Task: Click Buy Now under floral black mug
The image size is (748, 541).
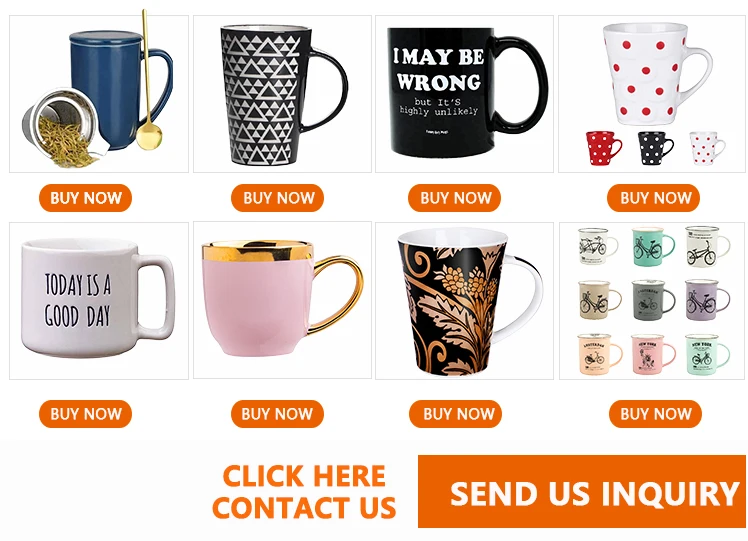Action: (456, 414)
